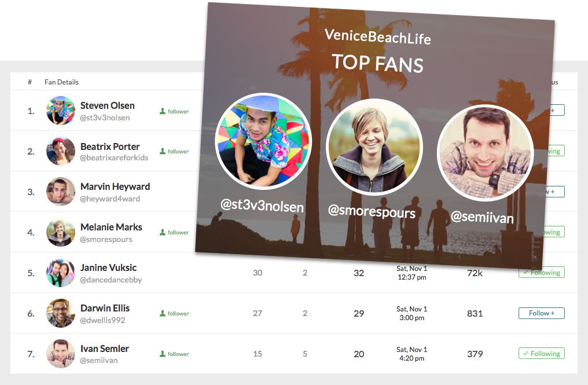588x385 pixels.
Task: Click @st3v3nolsen photo on Top Fans card
Action: tap(264, 141)
